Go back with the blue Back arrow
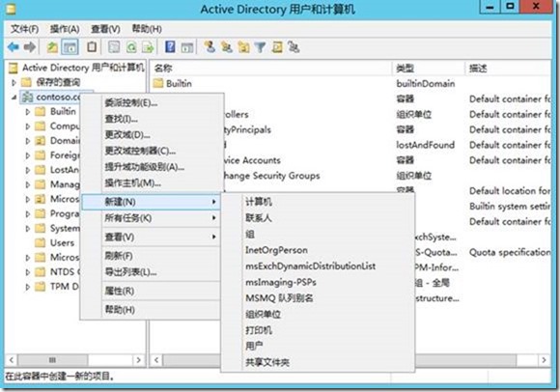The image size is (560, 392). pos(14,47)
